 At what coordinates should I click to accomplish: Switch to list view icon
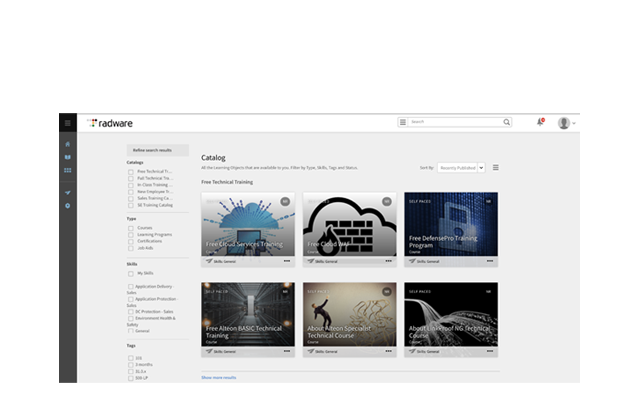tap(496, 168)
